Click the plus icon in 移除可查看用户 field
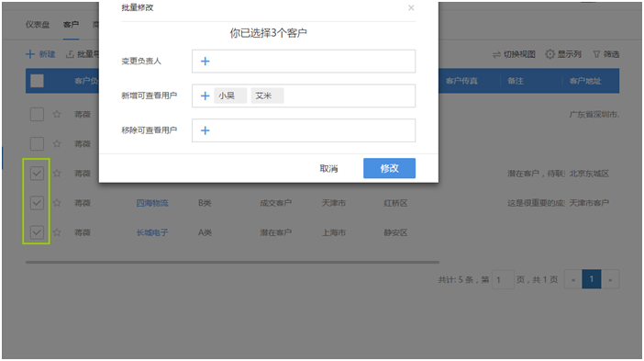644x361 pixels. pos(205,130)
